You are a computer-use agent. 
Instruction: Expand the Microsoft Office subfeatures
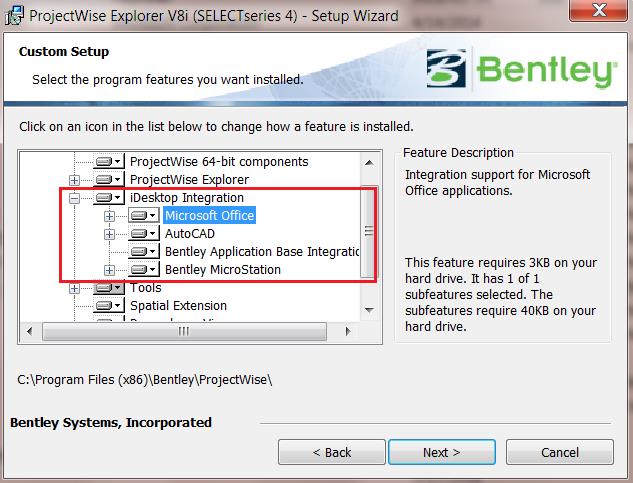click(109, 216)
